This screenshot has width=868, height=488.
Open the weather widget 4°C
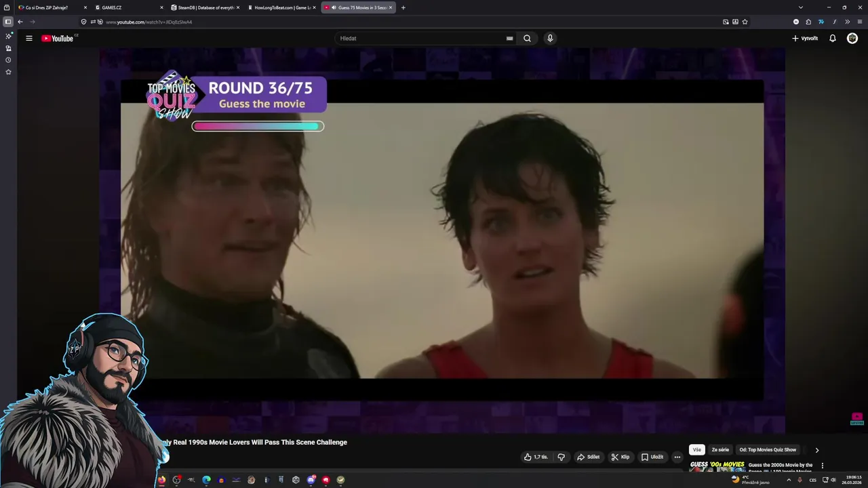[x=751, y=480]
